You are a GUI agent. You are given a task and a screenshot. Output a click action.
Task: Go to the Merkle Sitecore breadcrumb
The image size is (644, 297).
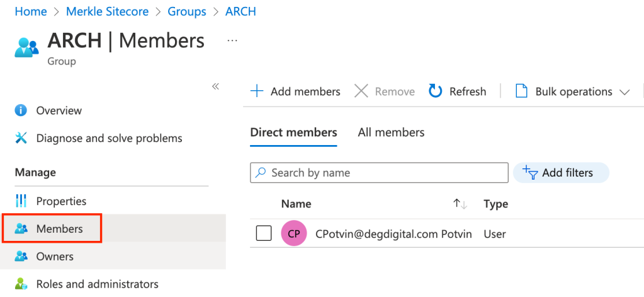[x=107, y=11]
